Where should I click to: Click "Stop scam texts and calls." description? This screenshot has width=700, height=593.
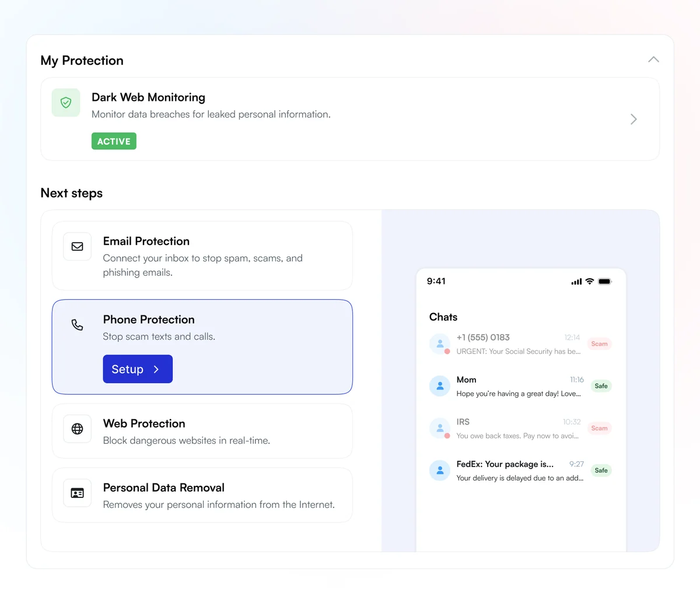point(159,336)
